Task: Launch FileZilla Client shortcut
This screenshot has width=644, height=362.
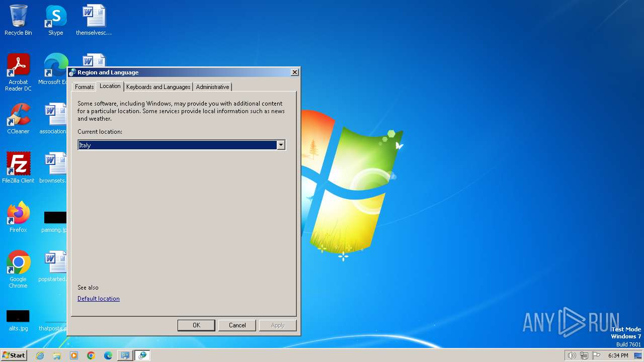Action: point(18,168)
